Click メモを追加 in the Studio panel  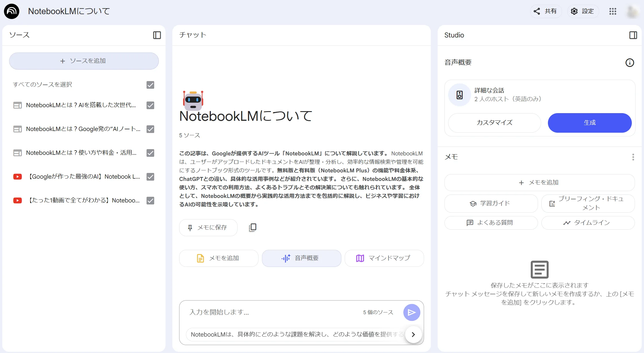[x=539, y=183]
